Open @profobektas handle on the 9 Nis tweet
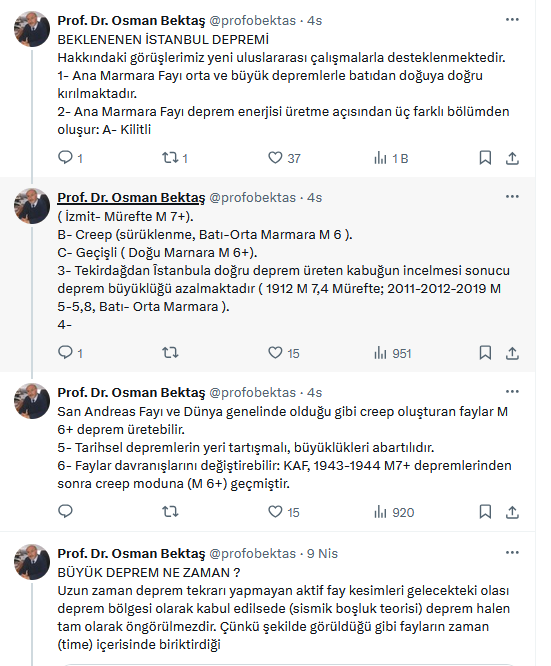 click(252, 553)
